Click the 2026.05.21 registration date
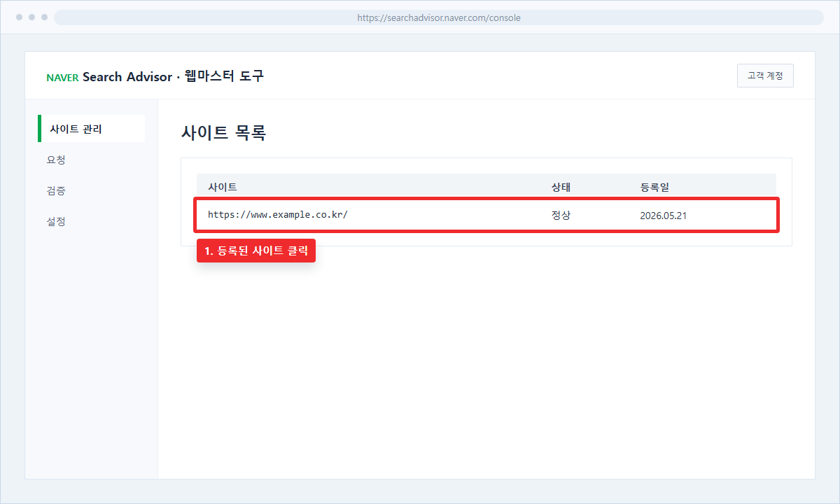 point(663,216)
